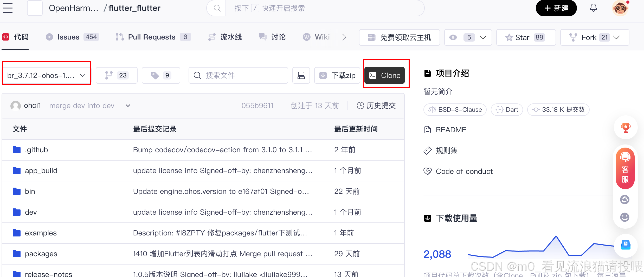Click the notification bell icon
The image size is (644, 277).
click(x=593, y=8)
